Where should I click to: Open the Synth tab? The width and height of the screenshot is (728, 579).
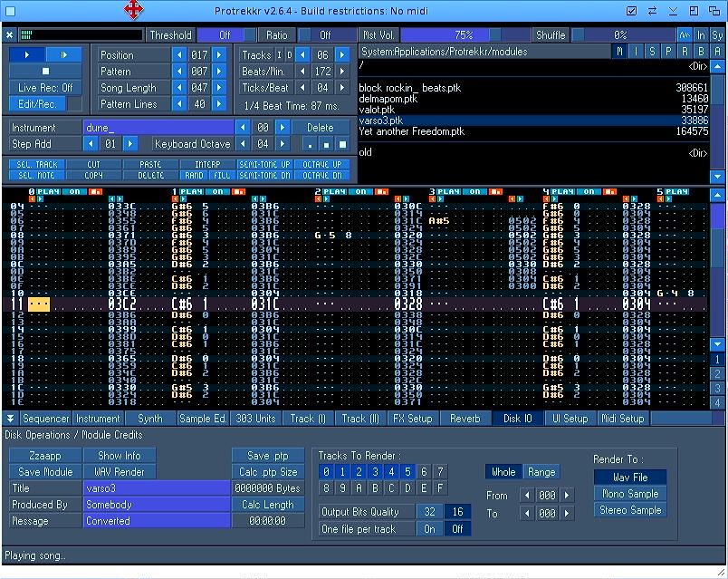tap(150, 419)
